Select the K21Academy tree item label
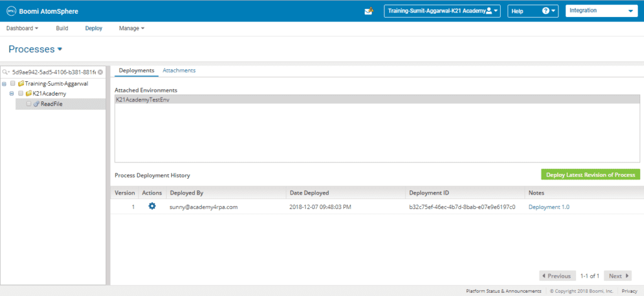The width and height of the screenshot is (644, 296). [49, 94]
